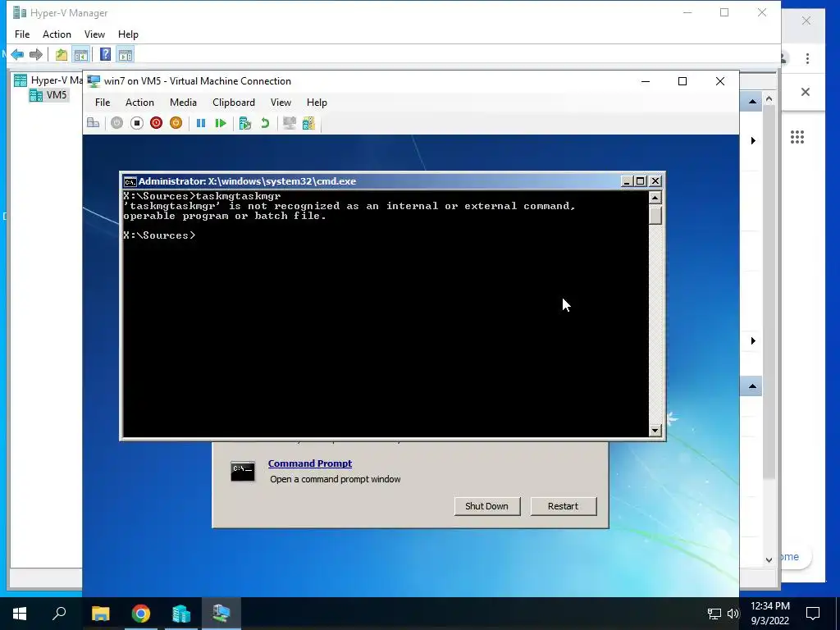Open File menu in Hyper-V Manager
The height and width of the screenshot is (630, 840).
22,34
